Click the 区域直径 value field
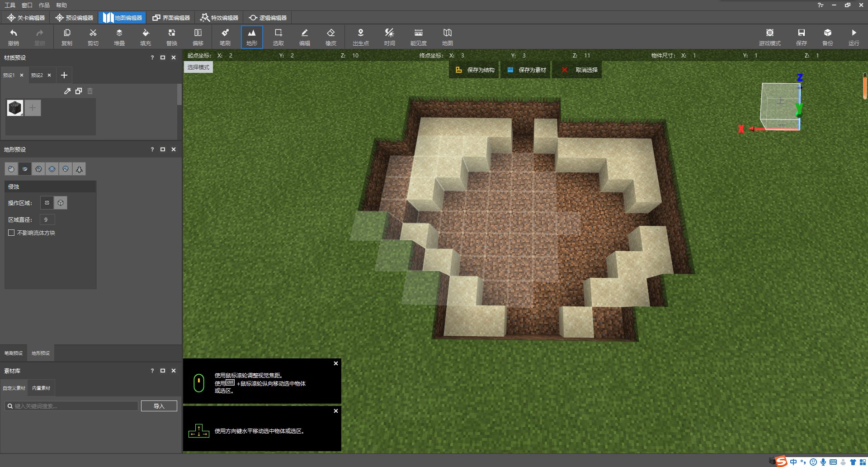The image size is (868, 467). pos(47,219)
